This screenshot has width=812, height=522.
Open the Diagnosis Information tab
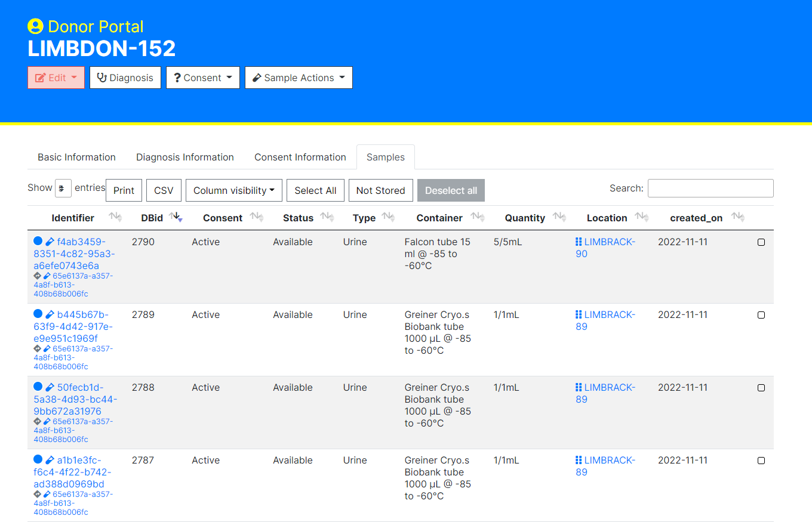tap(185, 157)
